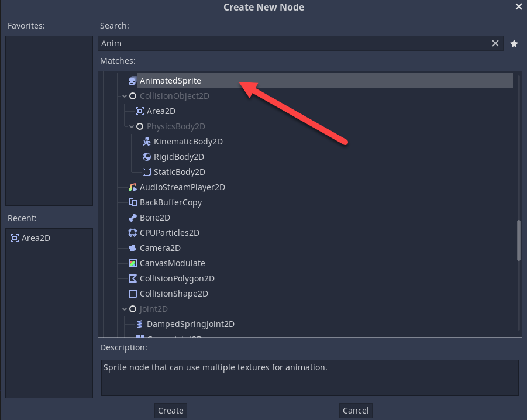Click the StaticBody2D dashed square icon
The height and width of the screenshot is (420, 527).
pos(146,172)
